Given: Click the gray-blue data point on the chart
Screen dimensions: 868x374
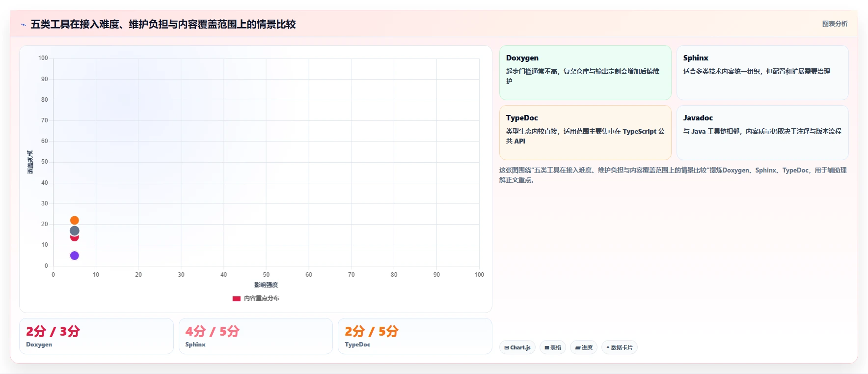Looking at the screenshot, I should pos(75,230).
